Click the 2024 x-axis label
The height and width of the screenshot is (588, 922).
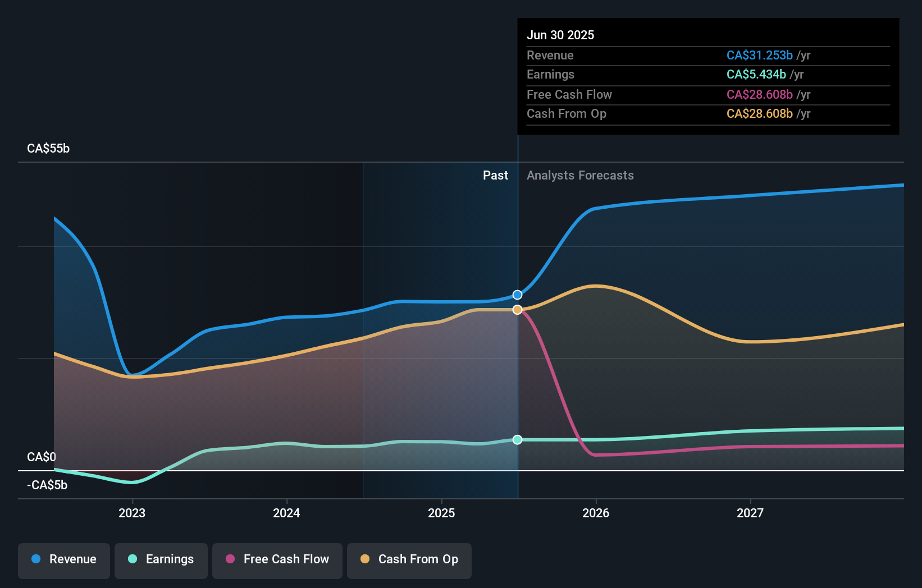tap(286, 513)
